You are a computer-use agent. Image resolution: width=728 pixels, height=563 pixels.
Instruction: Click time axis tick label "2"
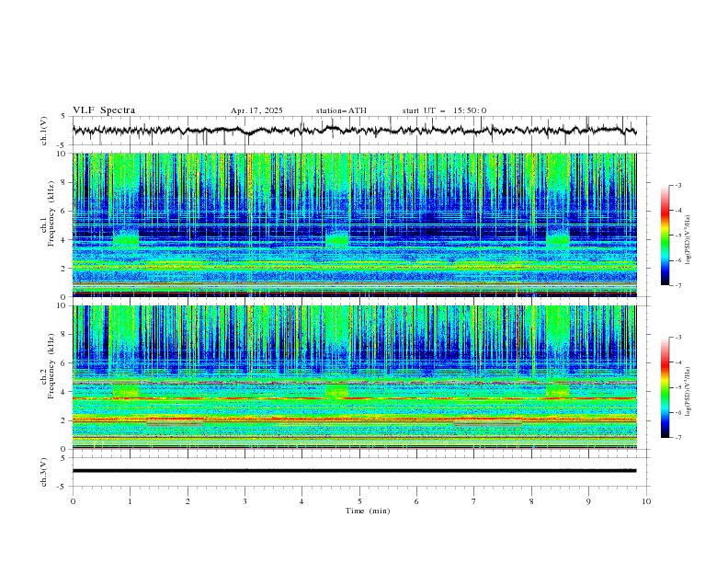click(188, 501)
